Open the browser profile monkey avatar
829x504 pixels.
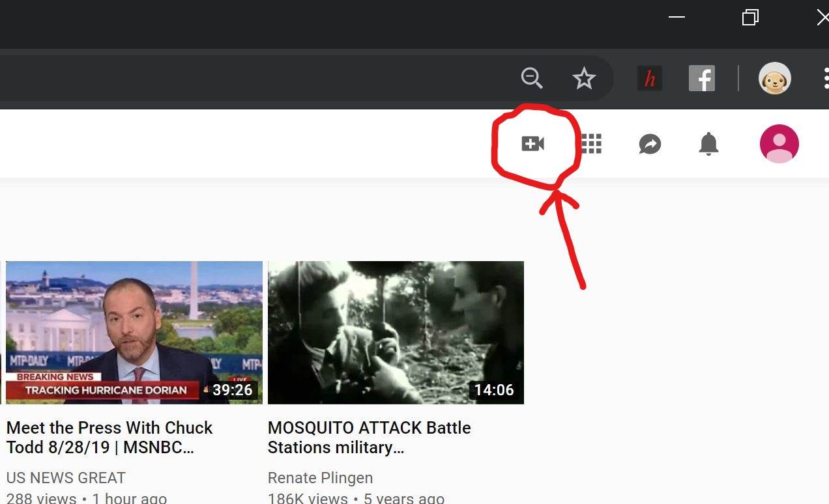pos(774,77)
